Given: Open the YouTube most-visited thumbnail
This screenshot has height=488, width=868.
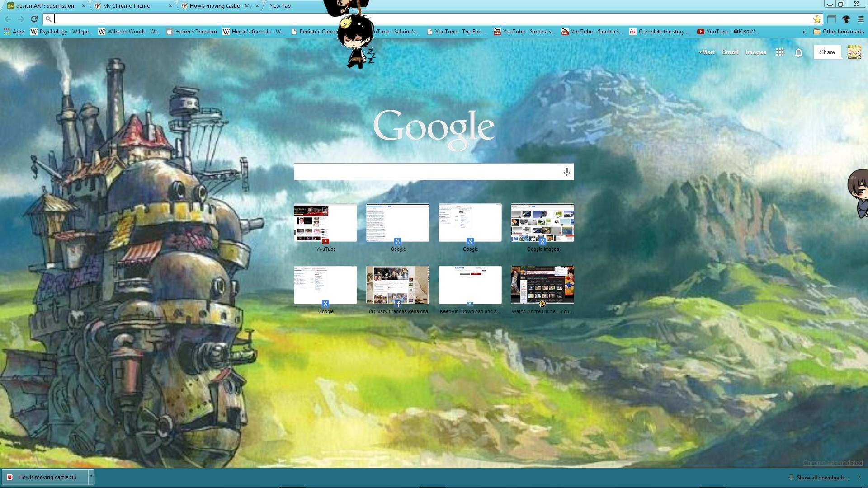Looking at the screenshot, I should [325, 223].
